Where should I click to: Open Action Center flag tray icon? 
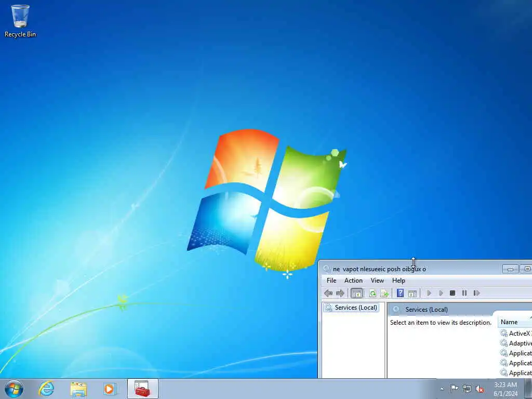(454, 389)
